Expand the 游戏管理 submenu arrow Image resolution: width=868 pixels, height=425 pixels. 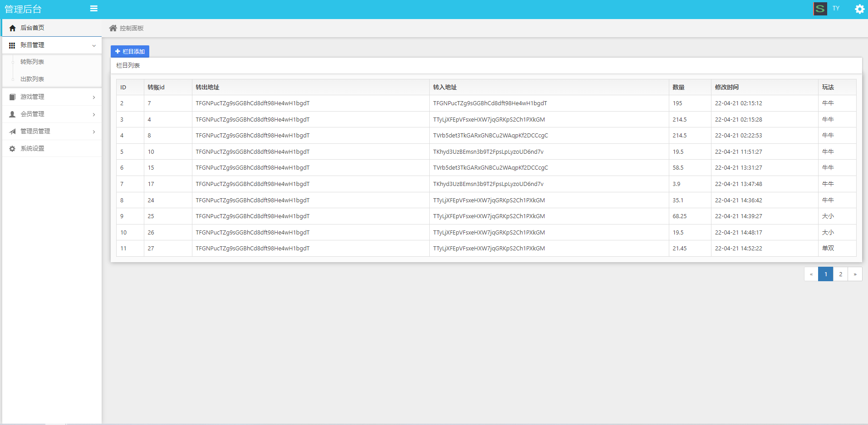[x=94, y=97]
